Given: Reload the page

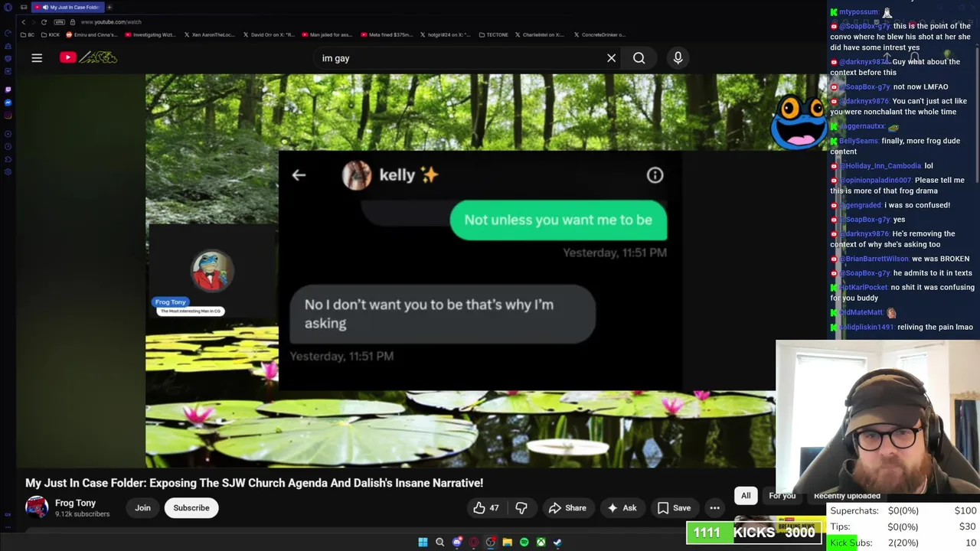Looking at the screenshot, I should pyautogui.click(x=44, y=22).
